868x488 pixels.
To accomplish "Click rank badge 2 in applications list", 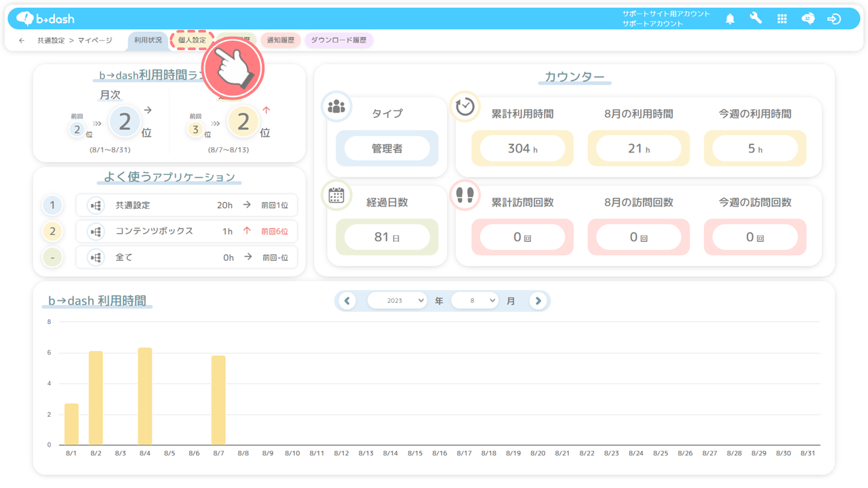I will [x=52, y=231].
